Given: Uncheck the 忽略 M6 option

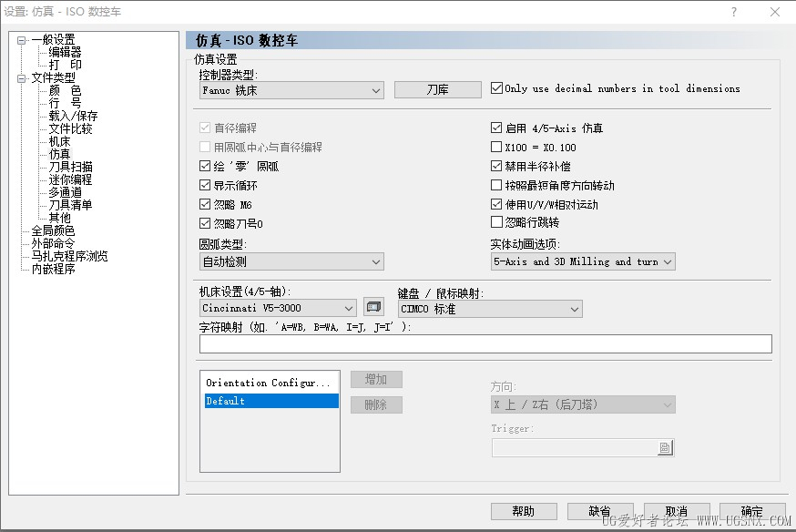Looking at the screenshot, I should click(x=203, y=204).
